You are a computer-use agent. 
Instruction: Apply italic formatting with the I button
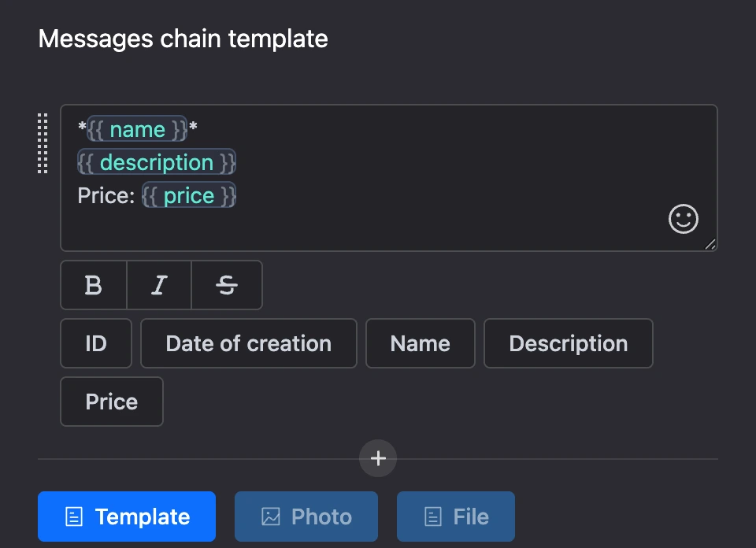(x=159, y=285)
